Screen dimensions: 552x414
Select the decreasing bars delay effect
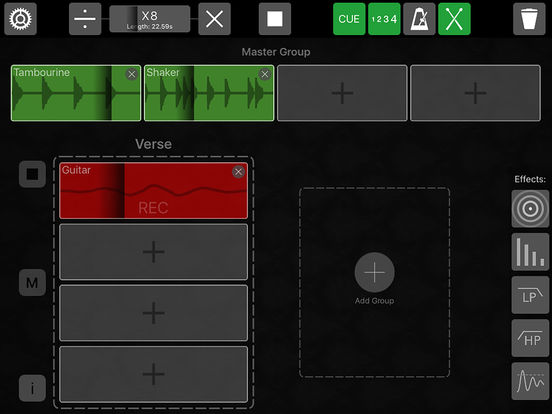530,252
